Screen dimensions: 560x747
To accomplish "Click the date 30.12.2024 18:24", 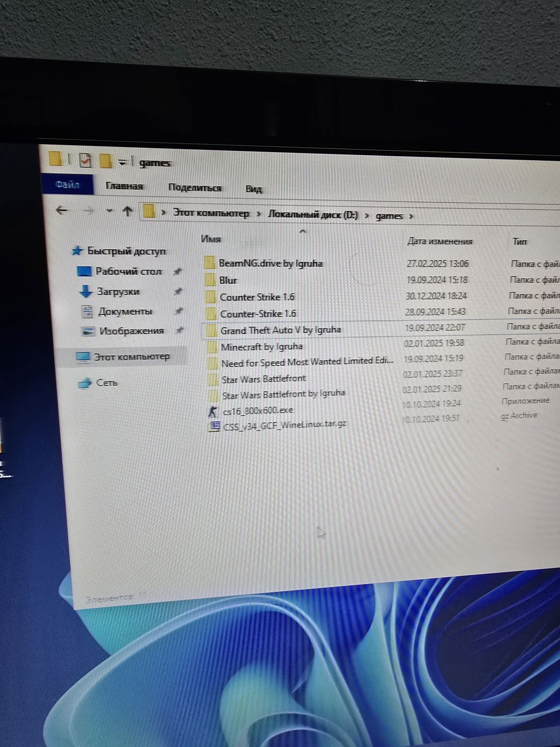I will (x=436, y=296).
